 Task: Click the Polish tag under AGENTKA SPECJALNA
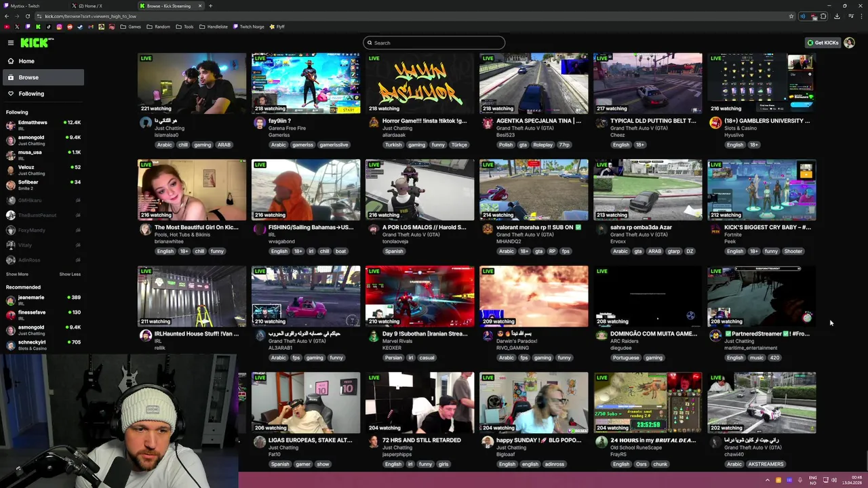pyautogui.click(x=506, y=145)
